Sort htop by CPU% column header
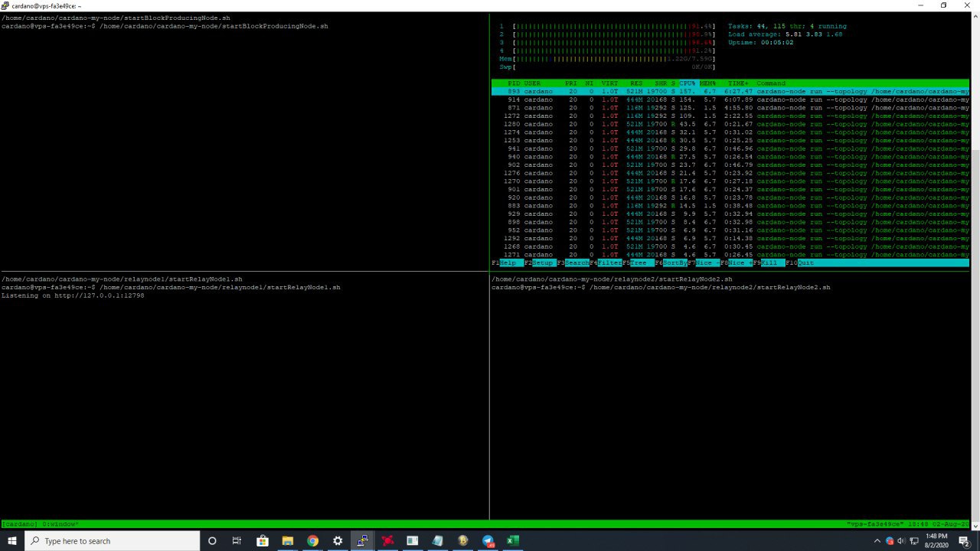The image size is (980, 551). 688,83
